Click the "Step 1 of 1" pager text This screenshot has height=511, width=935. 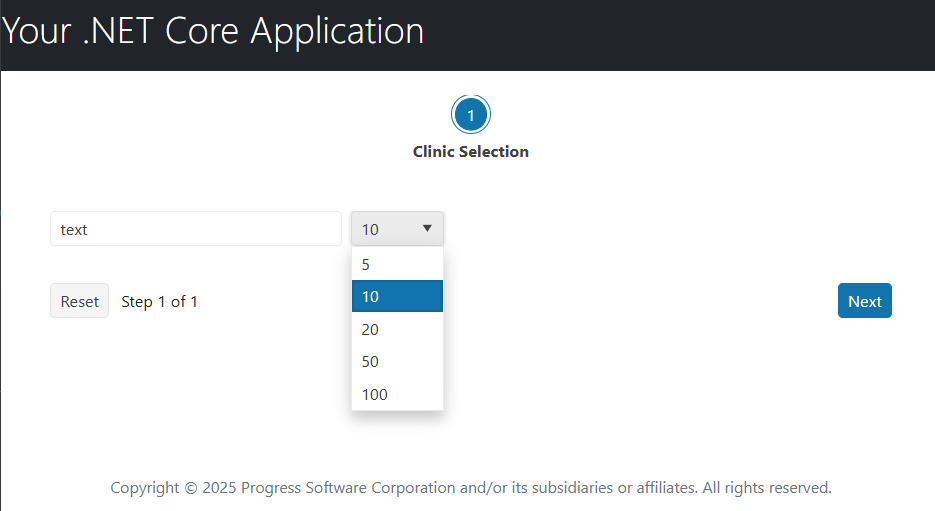(x=160, y=301)
